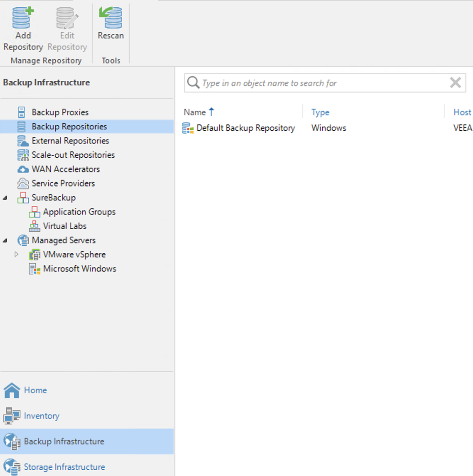Sort list by Host column

[462, 112]
